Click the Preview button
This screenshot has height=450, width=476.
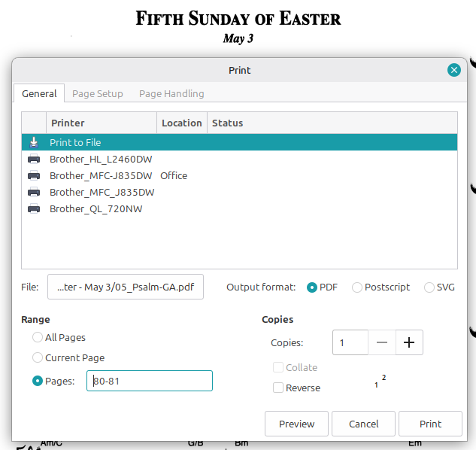(x=296, y=424)
